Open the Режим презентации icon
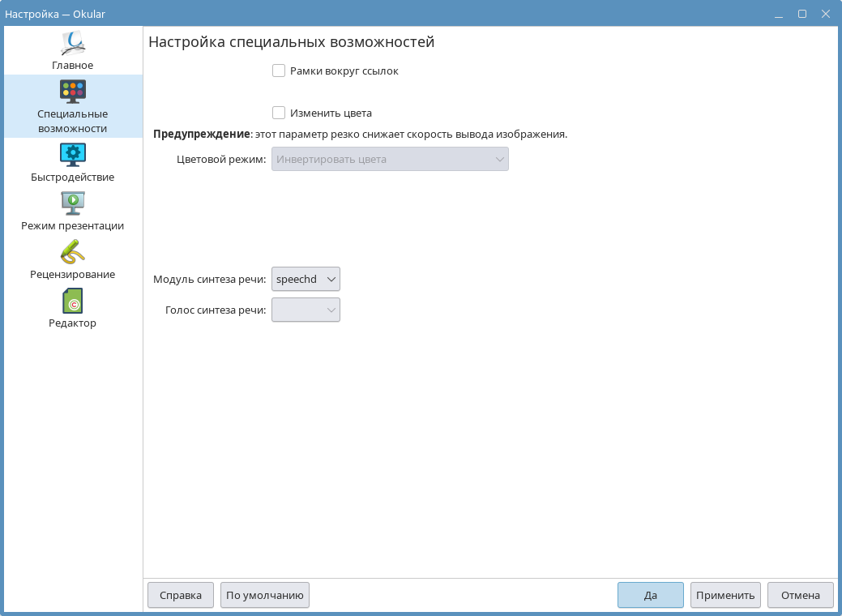The height and width of the screenshot is (616, 842). (73, 203)
